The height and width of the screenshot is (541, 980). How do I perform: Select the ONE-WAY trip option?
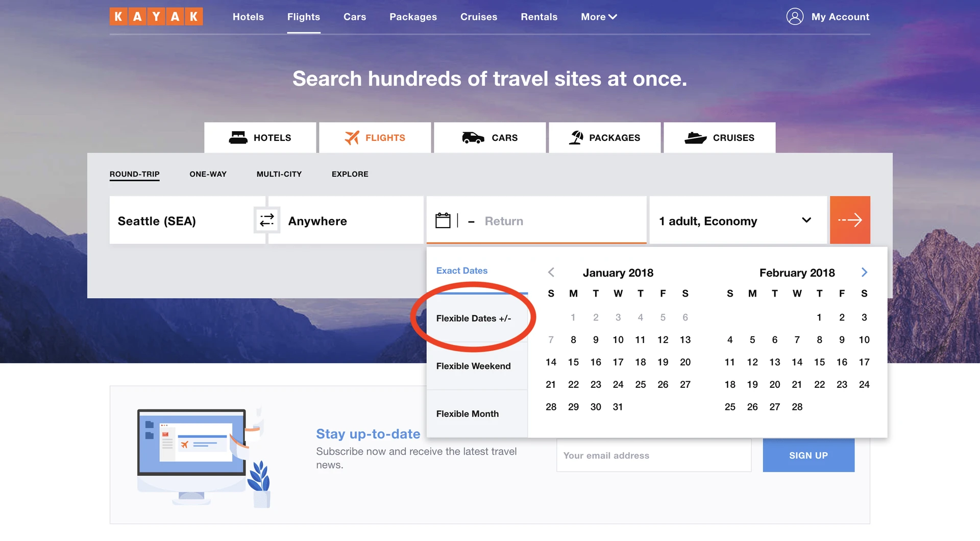(208, 174)
